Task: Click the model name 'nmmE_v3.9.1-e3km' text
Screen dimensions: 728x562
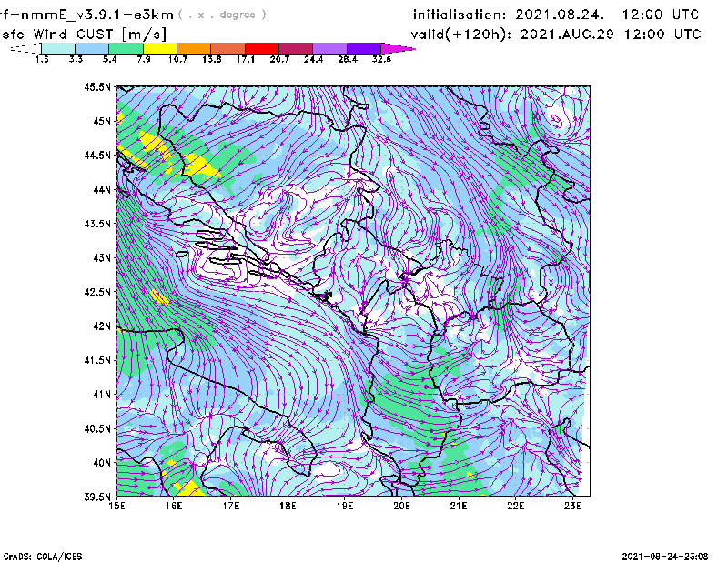Action: tap(97, 15)
